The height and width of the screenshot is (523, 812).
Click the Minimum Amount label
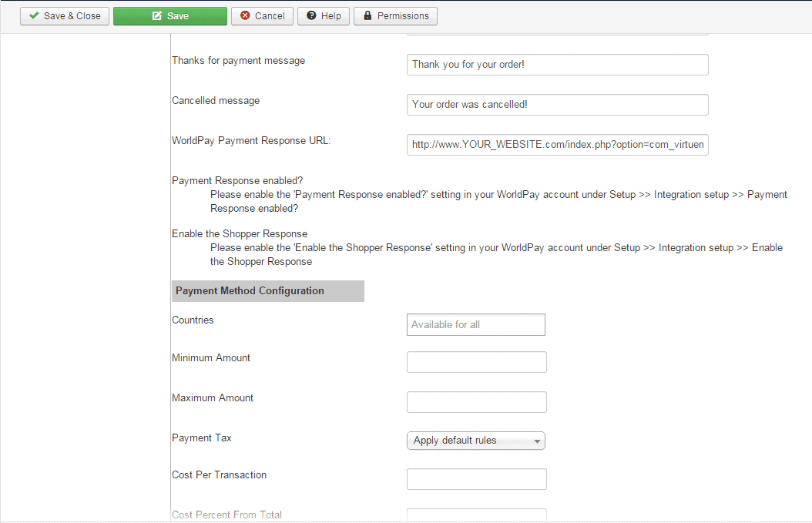[211, 358]
